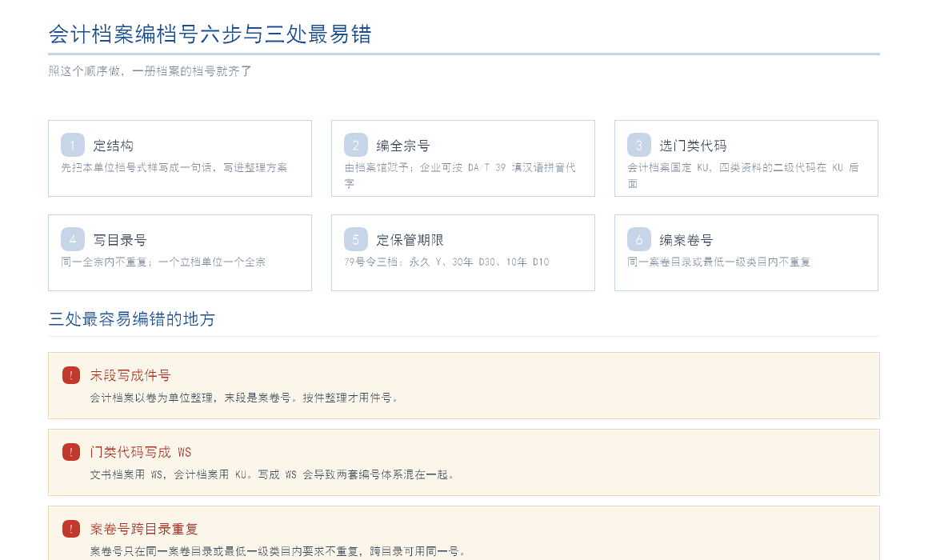
Task: Click the description starting 先把本单位档号式样
Action: [x=174, y=167]
